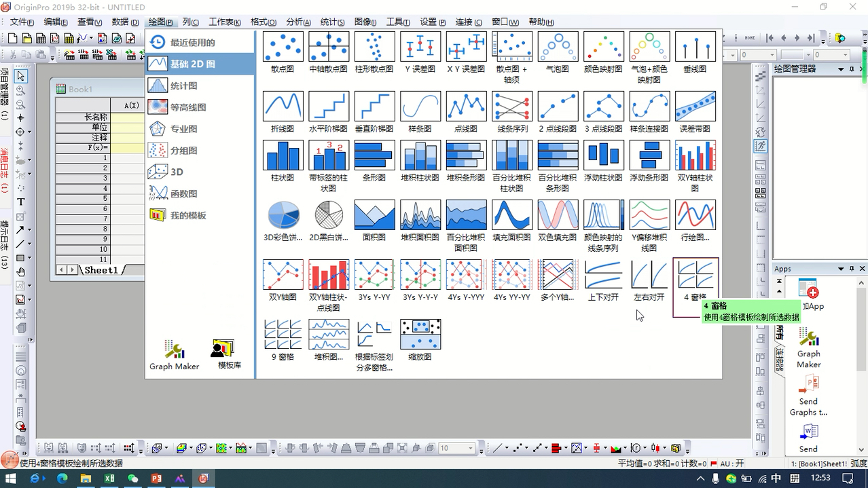Switch to the 3D plot category
Image resolution: width=868 pixels, height=488 pixels.
tap(200, 172)
